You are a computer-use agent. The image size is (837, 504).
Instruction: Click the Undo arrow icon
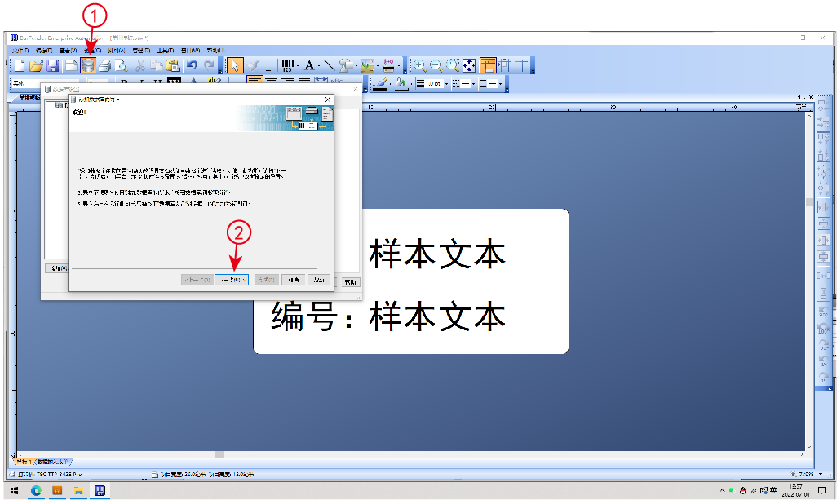192,65
